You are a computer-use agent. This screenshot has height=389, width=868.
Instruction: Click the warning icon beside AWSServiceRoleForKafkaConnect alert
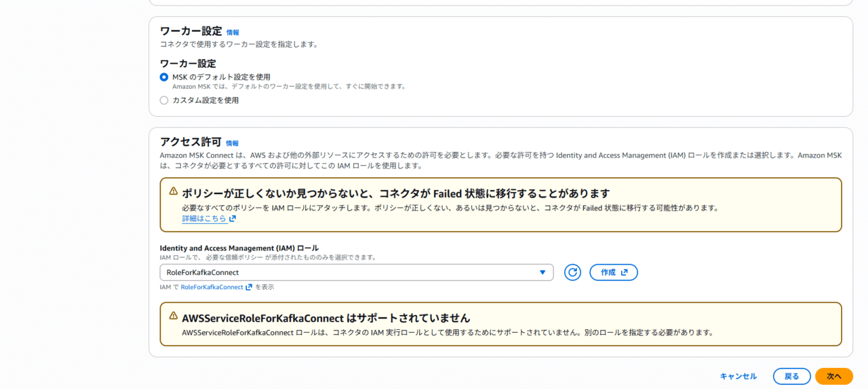click(x=174, y=317)
